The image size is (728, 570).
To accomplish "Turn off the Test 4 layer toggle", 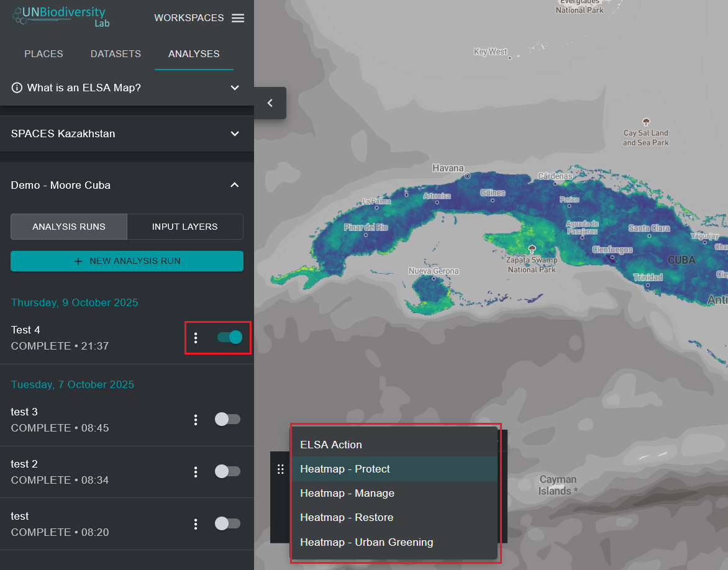I will pos(229,337).
